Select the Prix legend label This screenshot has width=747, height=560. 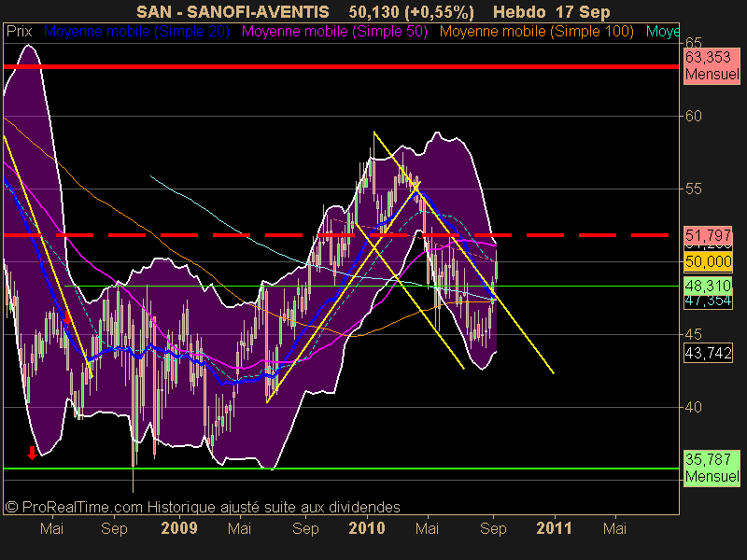(x=20, y=32)
